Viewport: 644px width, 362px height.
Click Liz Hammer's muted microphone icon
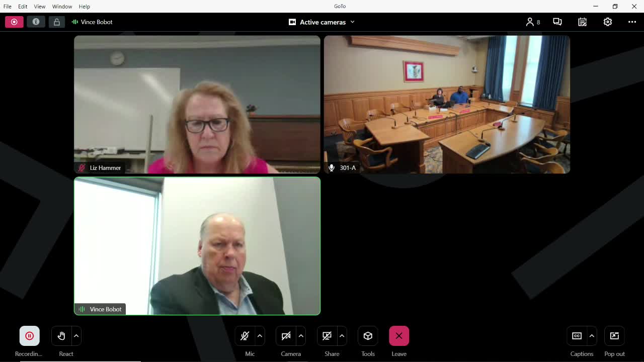[x=82, y=168]
